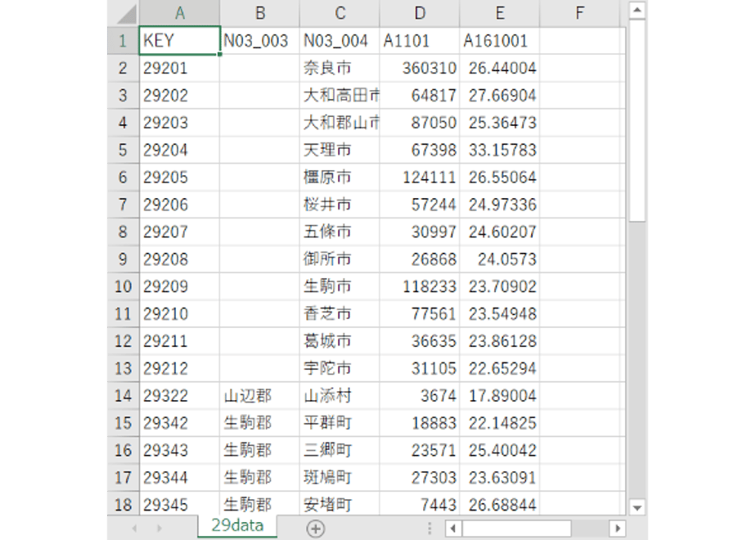Click the next sheet navigation arrow
The height and width of the screenshot is (540, 756).
159,529
